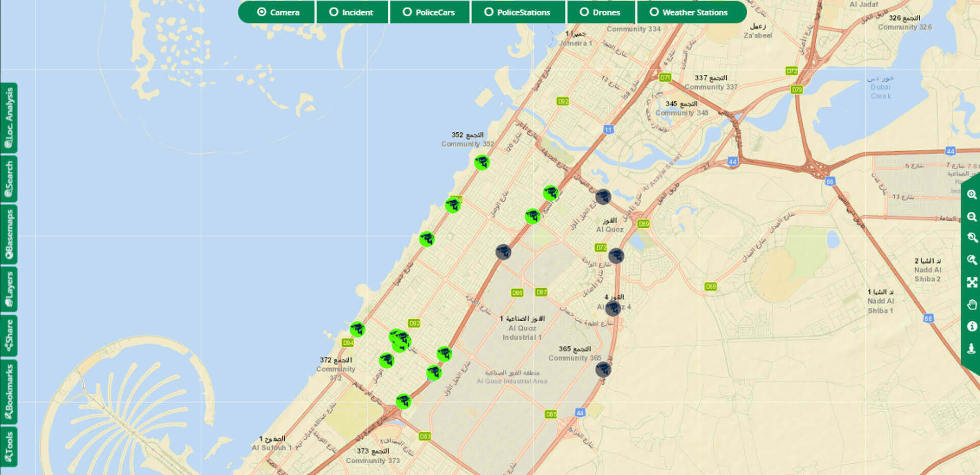Open the Bookmarks side tab
Viewport: 980px width, 475px height.
9,392
